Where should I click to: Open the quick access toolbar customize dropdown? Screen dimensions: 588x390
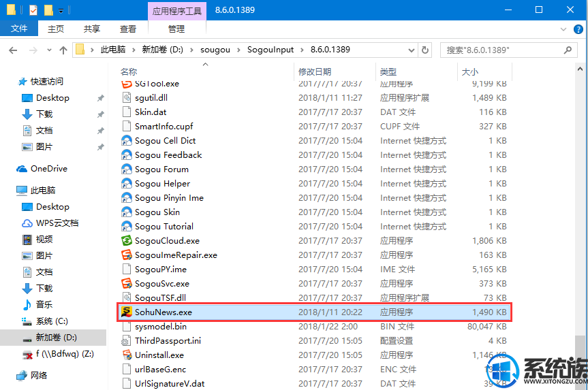[x=61, y=11]
